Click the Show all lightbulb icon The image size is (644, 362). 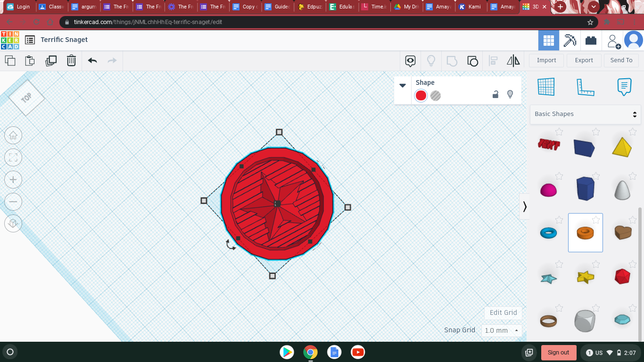(431, 60)
